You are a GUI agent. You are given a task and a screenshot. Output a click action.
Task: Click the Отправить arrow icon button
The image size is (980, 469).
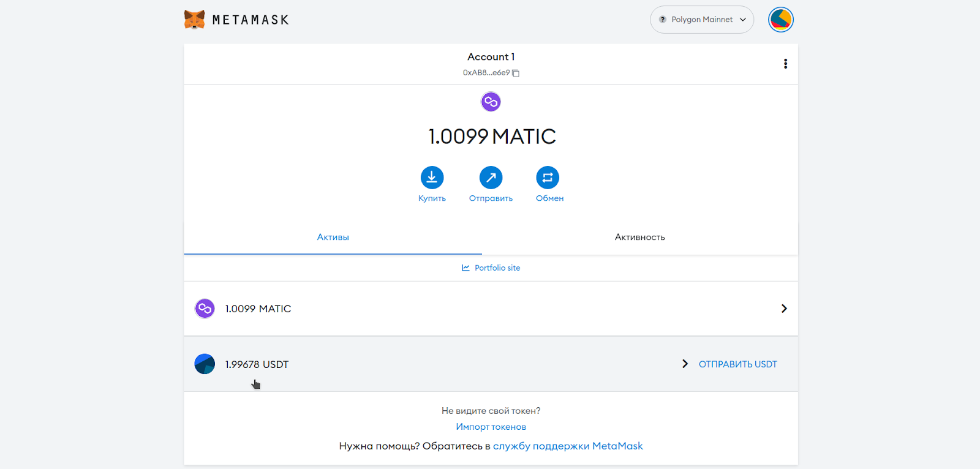coord(491,178)
